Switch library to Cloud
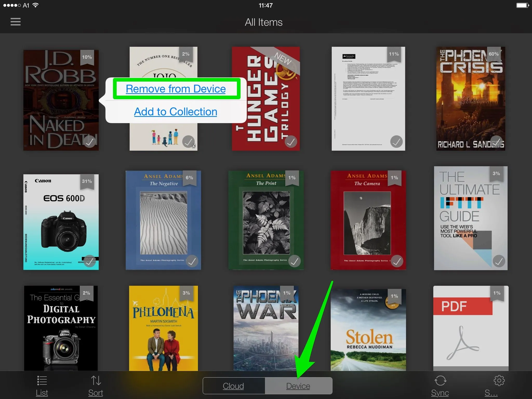 coord(234,386)
